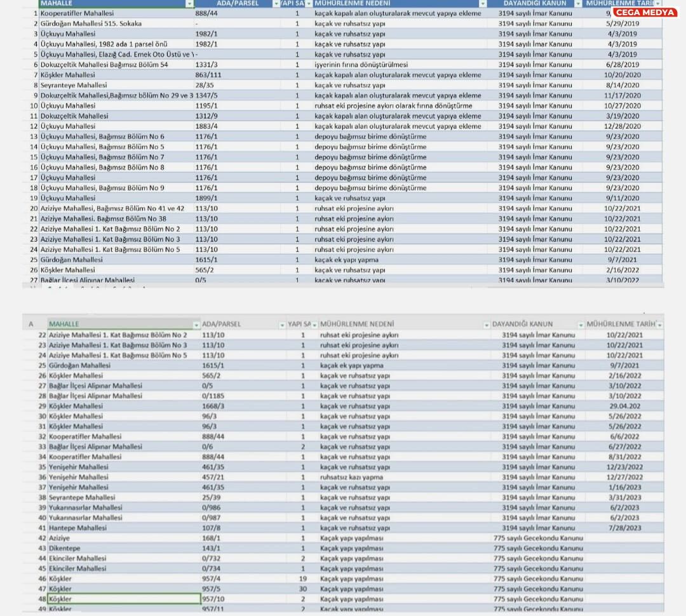The image size is (686, 616).
Task: Click parcel value '1883/4'
Action: coord(206,126)
